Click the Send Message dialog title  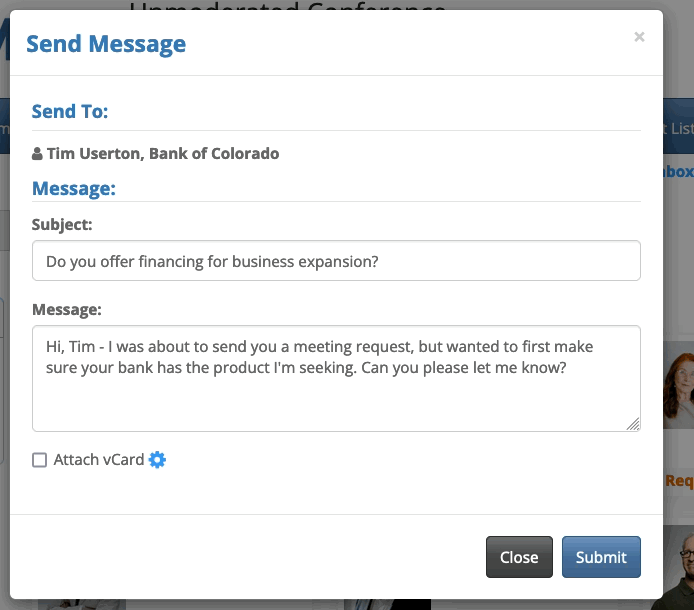click(106, 44)
